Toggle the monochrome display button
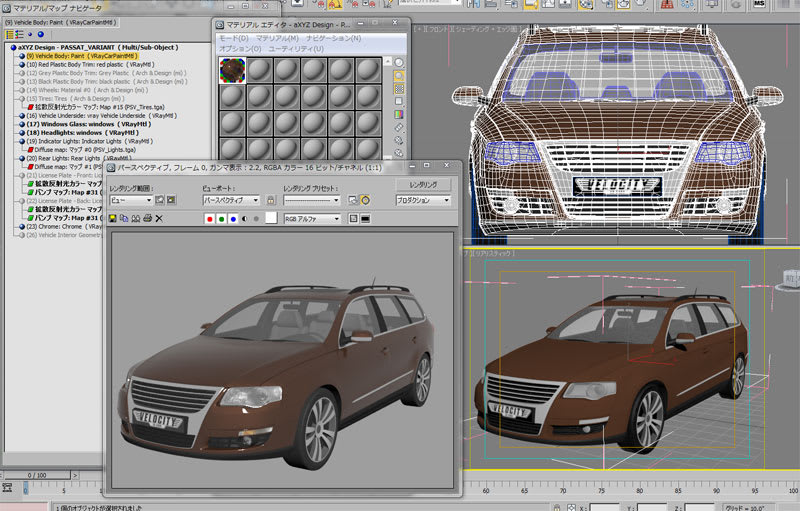Viewport: 800px width, 511px height. coord(256,219)
